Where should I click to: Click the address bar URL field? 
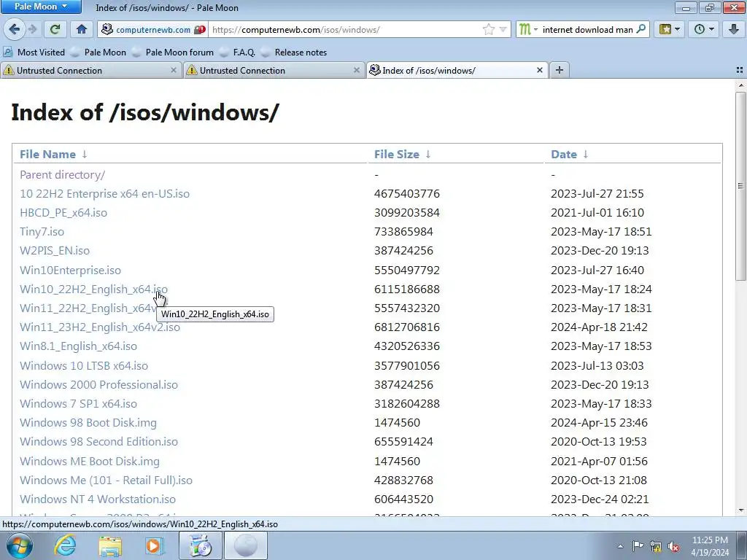345,29
